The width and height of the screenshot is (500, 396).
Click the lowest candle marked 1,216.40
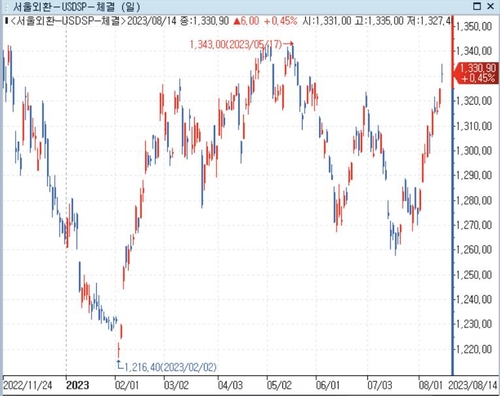[x=118, y=350]
